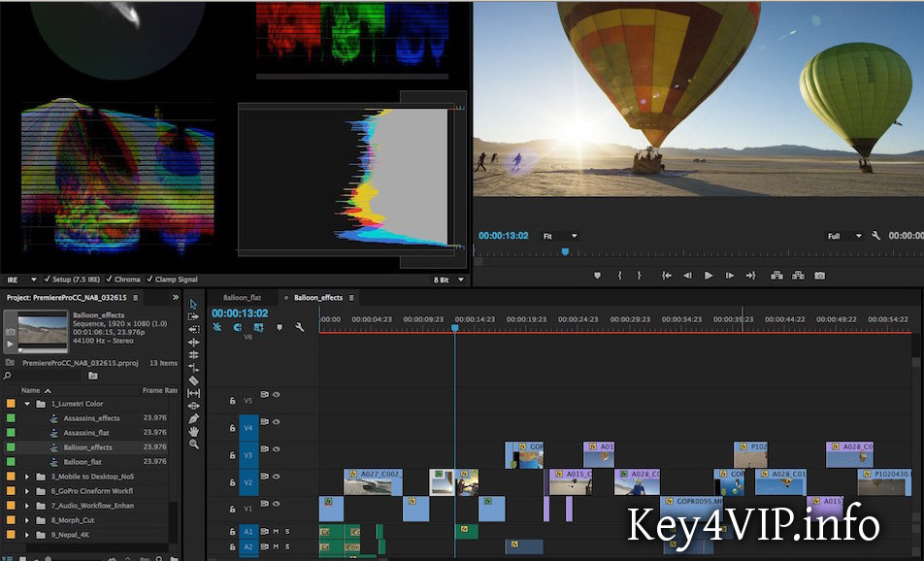924x561 pixels.
Task: Click Go to Out point button
Action: pyautogui.click(x=750, y=276)
